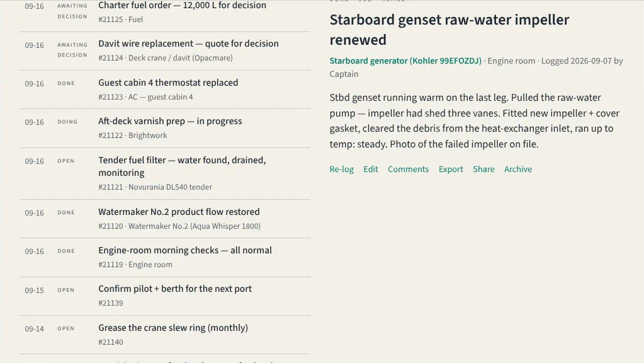Select Engine-room morning checks entry
Image resolution: width=644 pixels, height=363 pixels.
165,257
